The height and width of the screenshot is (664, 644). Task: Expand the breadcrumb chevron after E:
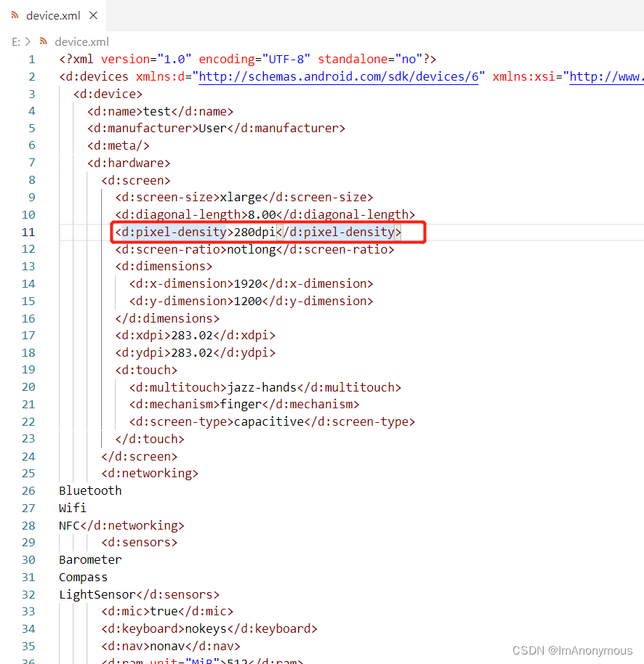[x=27, y=41]
